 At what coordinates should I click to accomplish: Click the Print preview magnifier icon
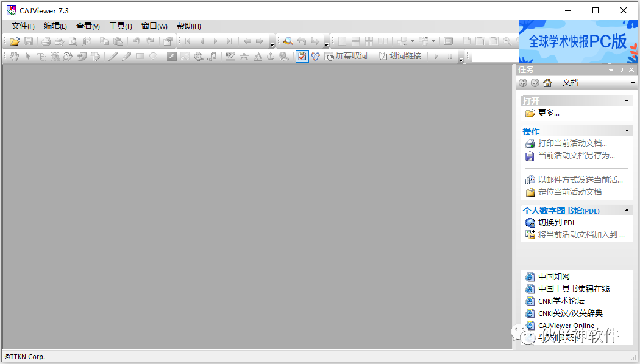point(73,41)
